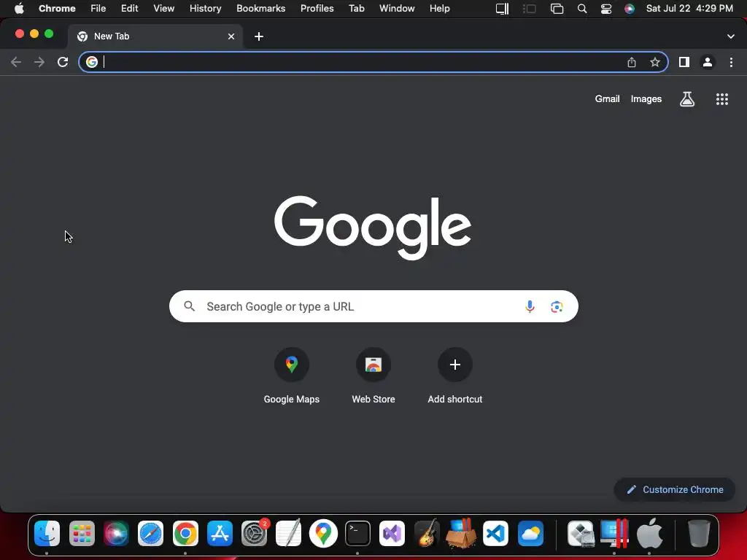
Task: Open Terminal from the Dock
Action: click(357, 533)
